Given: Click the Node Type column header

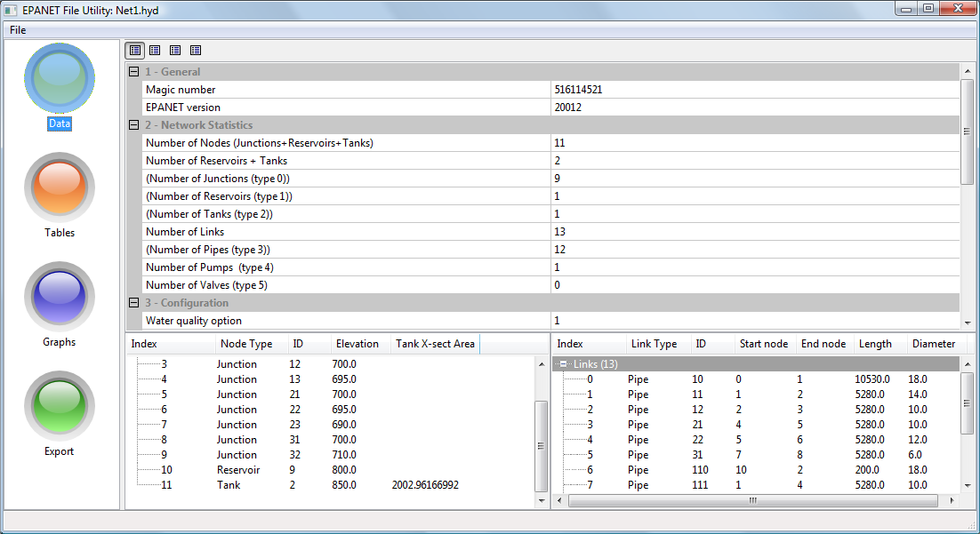Looking at the screenshot, I should point(251,344).
